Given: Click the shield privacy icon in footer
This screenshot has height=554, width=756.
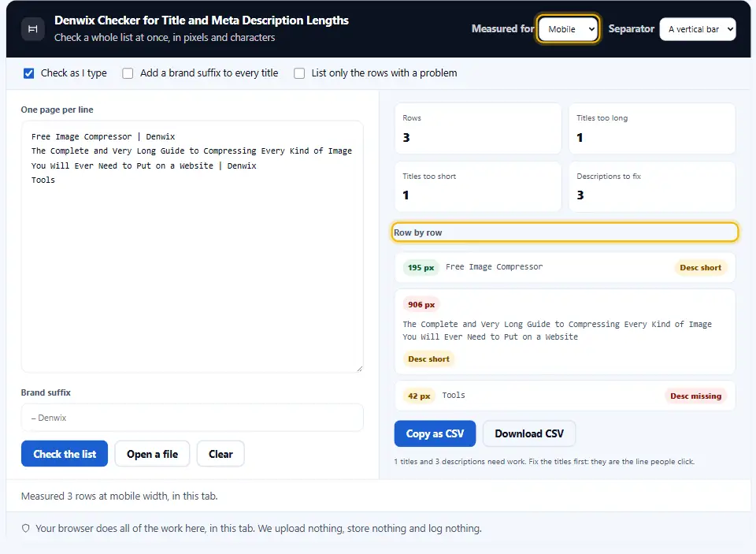Looking at the screenshot, I should (x=26, y=529).
